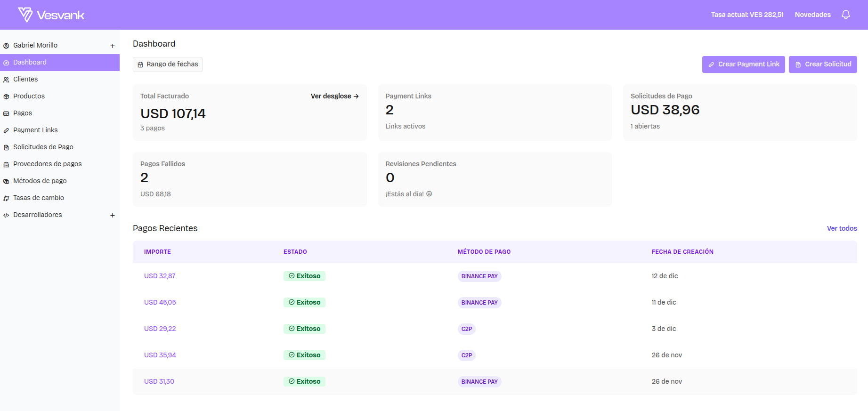Click the Tasas de cambio exchange icon
Image resolution: width=868 pixels, height=411 pixels.
click(6, 198)
